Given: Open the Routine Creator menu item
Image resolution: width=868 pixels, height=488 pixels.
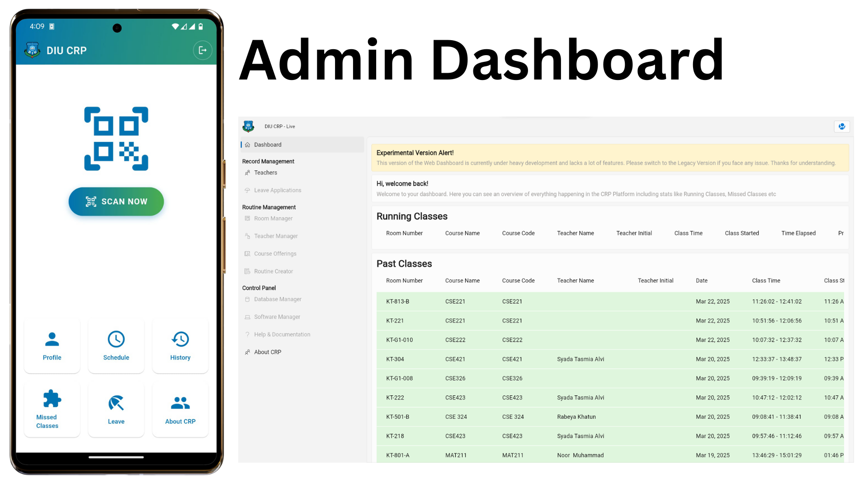Looking at the screenshot, I should point(273,271).
